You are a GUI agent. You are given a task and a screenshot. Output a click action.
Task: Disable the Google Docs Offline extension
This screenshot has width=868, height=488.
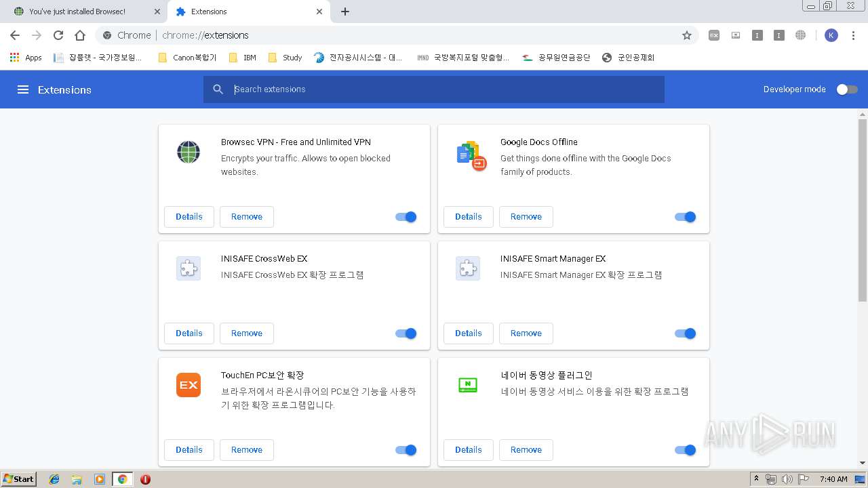686,217
